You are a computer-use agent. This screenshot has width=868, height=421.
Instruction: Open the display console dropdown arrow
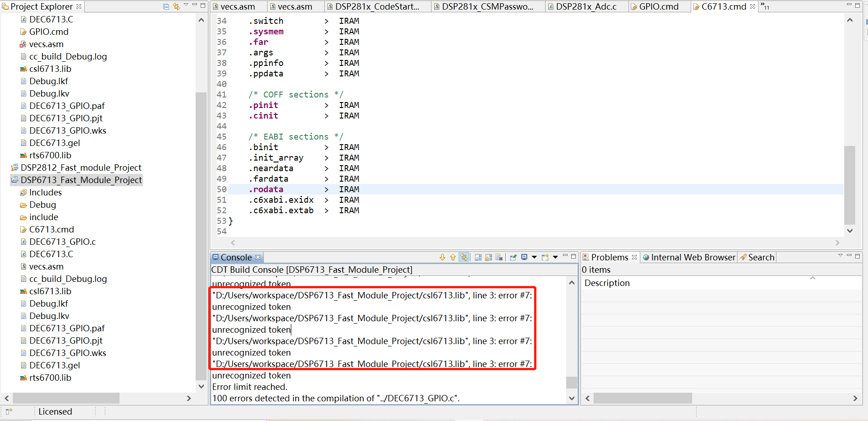click(534, 257)
